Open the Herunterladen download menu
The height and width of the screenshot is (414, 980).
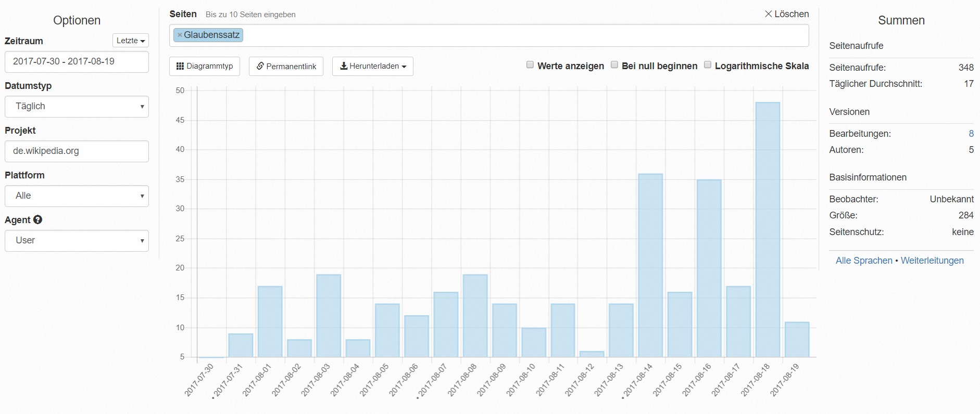pyautogui.click(x=372, y=67)
